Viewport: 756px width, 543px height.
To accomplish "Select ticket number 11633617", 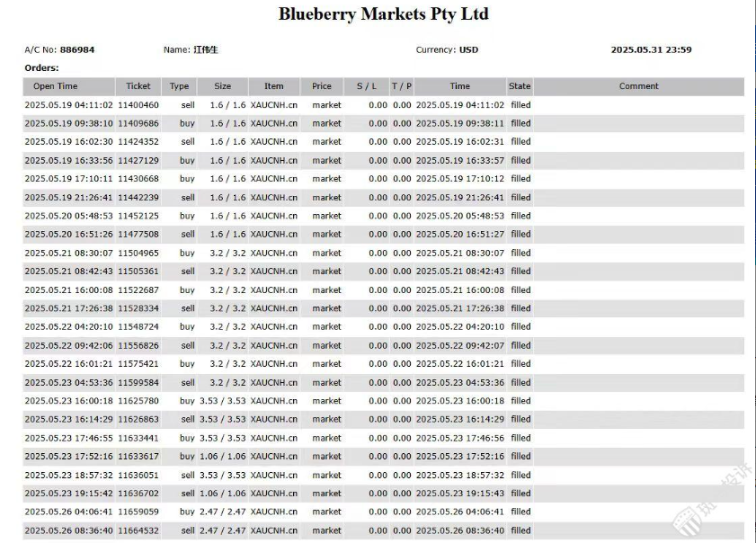I will coord(138,457).
